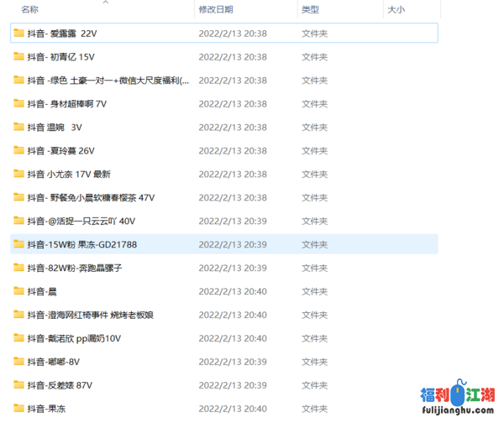Image resolution: width=504 pixels, height=423 pixels.
Task: Click 文件夹 type cell of 抖音-反差婊 87V row
Action: (x=314, y=385)
